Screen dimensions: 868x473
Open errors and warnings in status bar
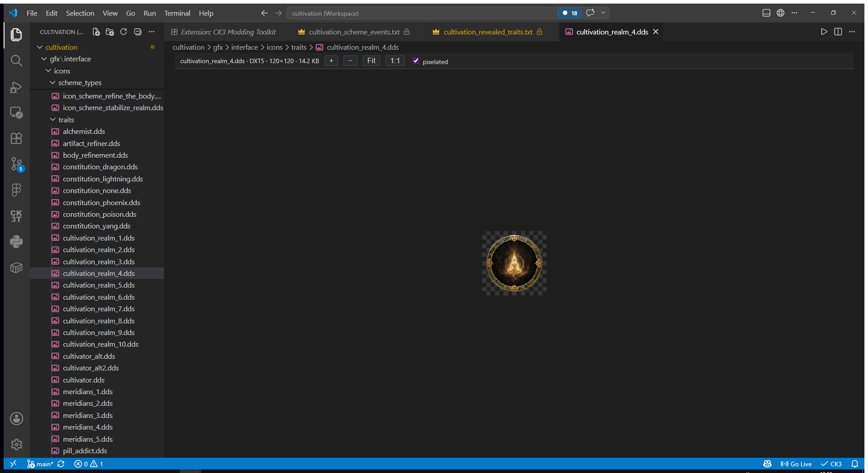tap(89, 464)
